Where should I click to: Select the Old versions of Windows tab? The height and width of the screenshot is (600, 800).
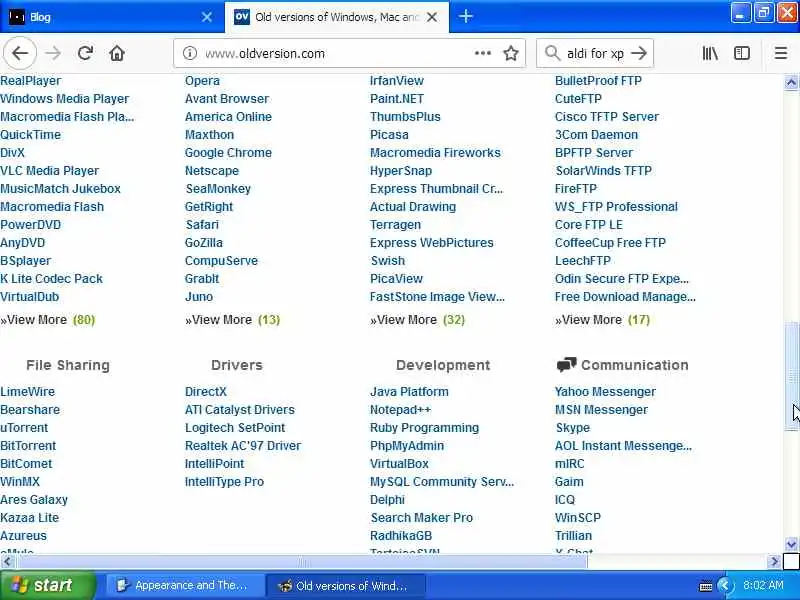coord(337,17)
